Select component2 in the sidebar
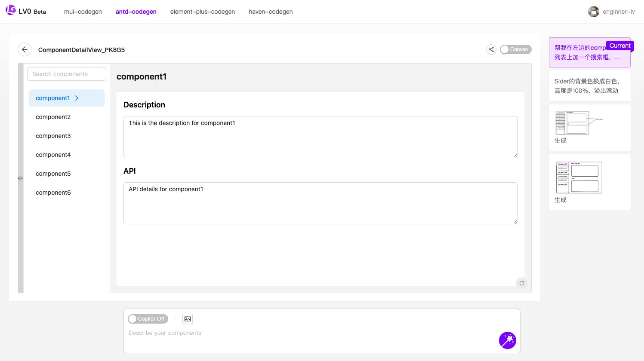 (53, 117)
